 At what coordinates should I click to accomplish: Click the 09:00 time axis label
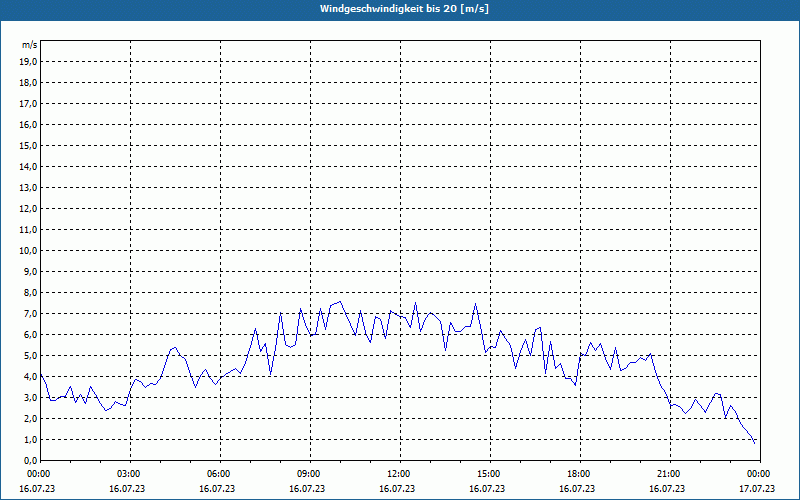pyautogui.click(x=309, y=474)
